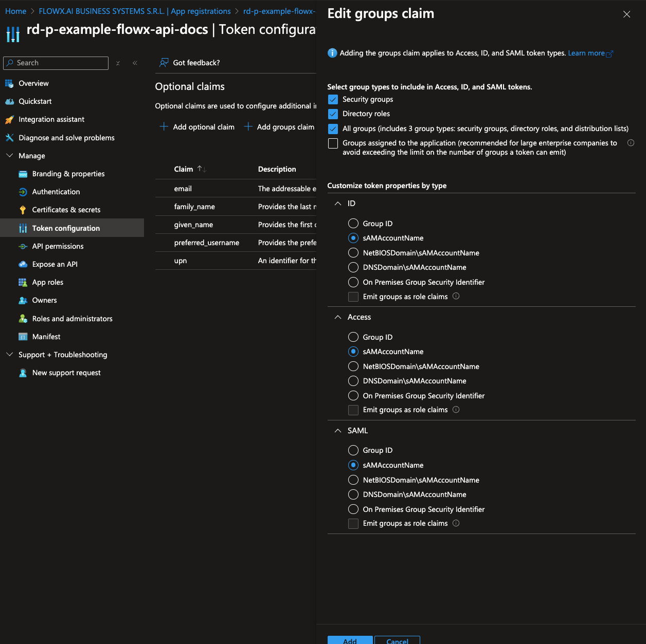Click the Certificates & secrets key icon
This screenshot has height=644, width=646.
point(23,210)
